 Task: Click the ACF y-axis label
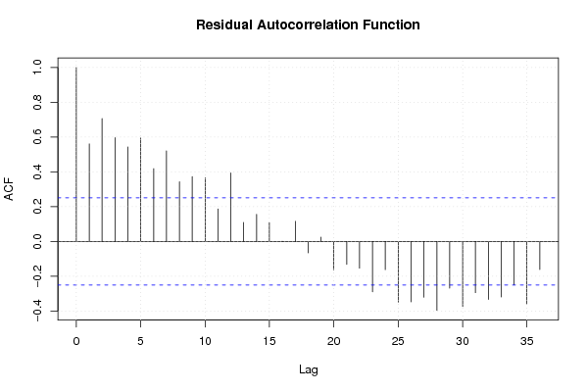point(9,189)
